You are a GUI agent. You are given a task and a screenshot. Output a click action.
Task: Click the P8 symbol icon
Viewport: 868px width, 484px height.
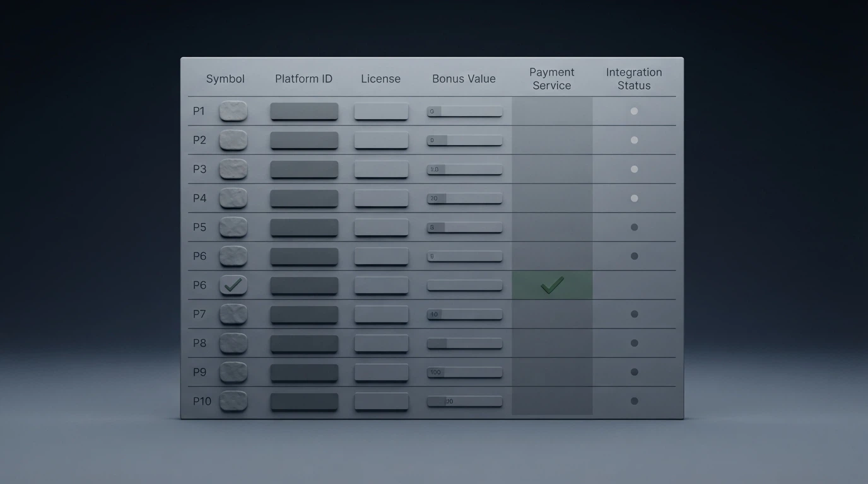[233, 343]
